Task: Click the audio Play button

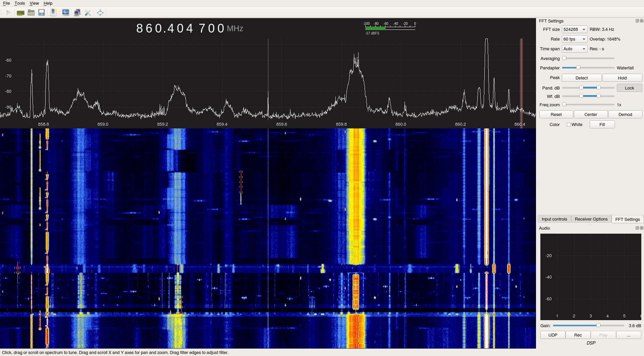Action: [x=603, y=335]
